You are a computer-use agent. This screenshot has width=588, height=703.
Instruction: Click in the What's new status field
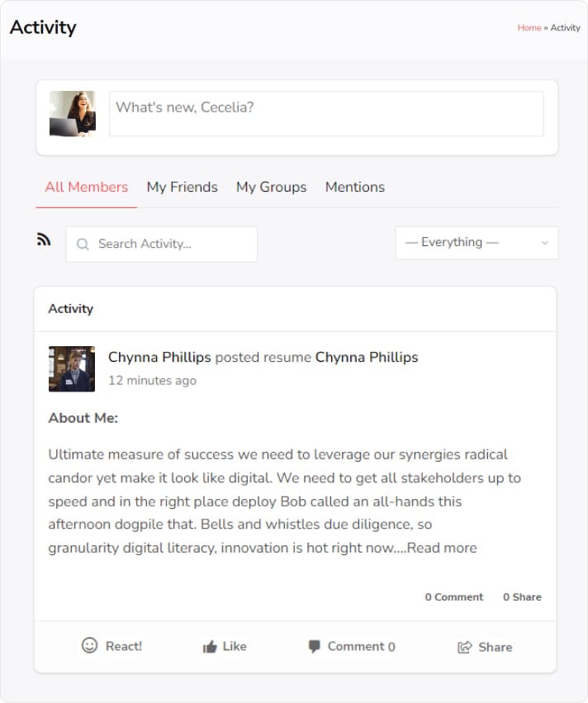[x=326, y=114]
